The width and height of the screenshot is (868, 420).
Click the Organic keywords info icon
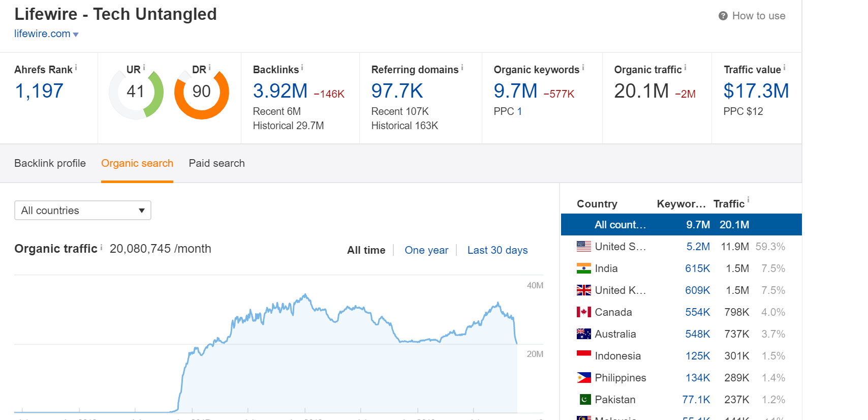pos(583,67)
